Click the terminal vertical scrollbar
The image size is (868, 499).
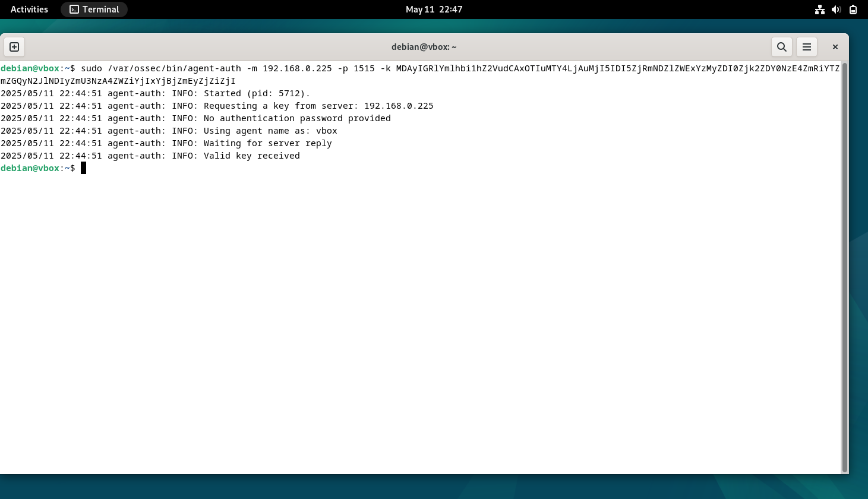[x=844, y=267]
